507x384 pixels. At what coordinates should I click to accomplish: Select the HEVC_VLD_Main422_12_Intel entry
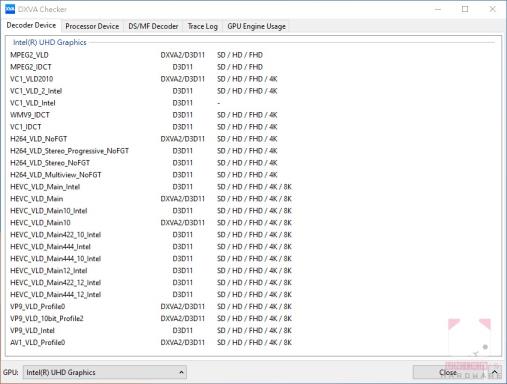point(56,283)
